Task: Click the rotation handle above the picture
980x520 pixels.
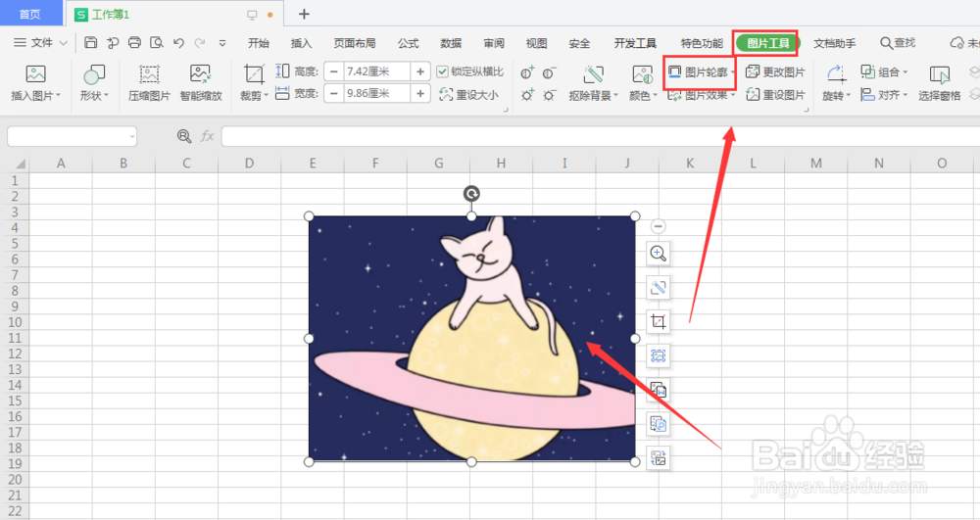Action: (x=471, y=194)
